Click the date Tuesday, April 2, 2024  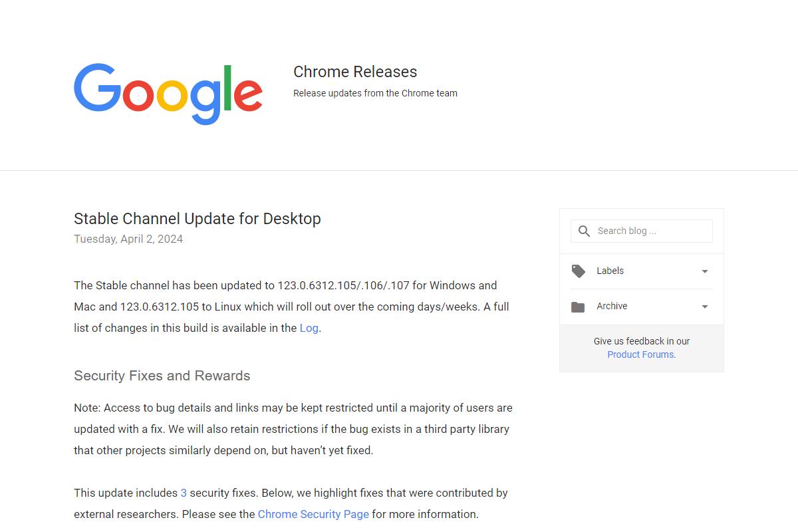pyautogui.click(x=128, y=239)
